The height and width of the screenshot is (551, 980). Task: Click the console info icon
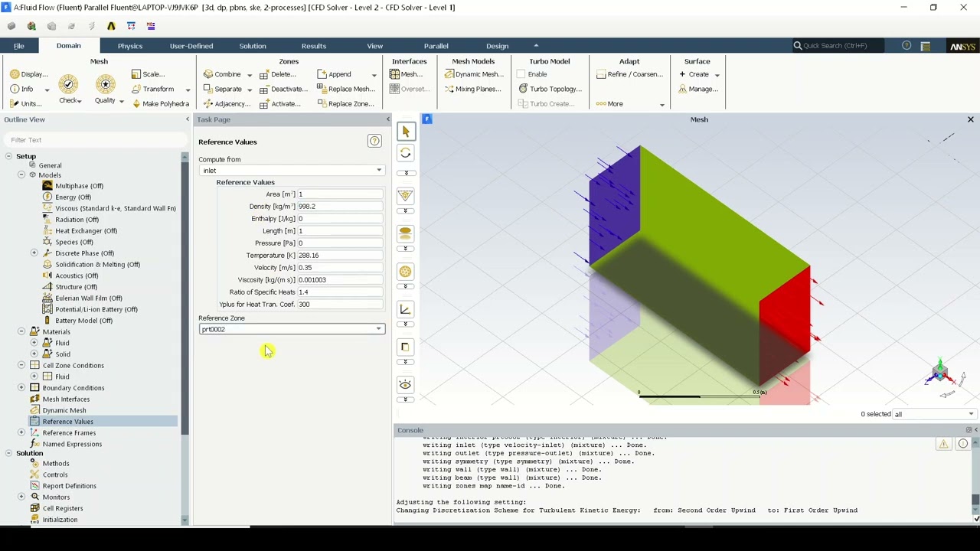(963, 444)
